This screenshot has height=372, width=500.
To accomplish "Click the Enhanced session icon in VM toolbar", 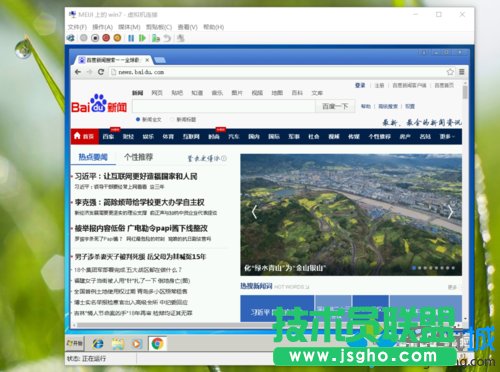I will tap(181, 38).
